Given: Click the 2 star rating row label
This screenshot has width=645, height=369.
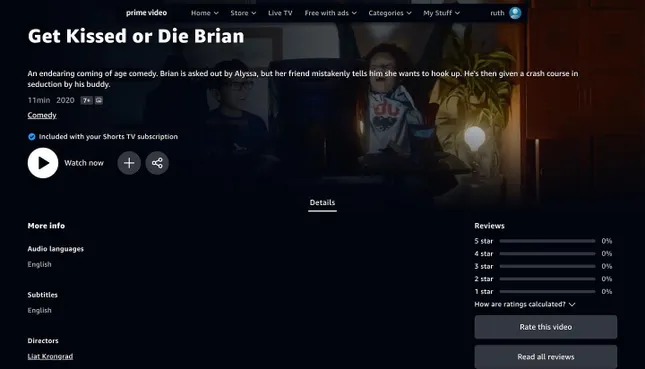Looking at the screenshot, I should tap(484, 279).
